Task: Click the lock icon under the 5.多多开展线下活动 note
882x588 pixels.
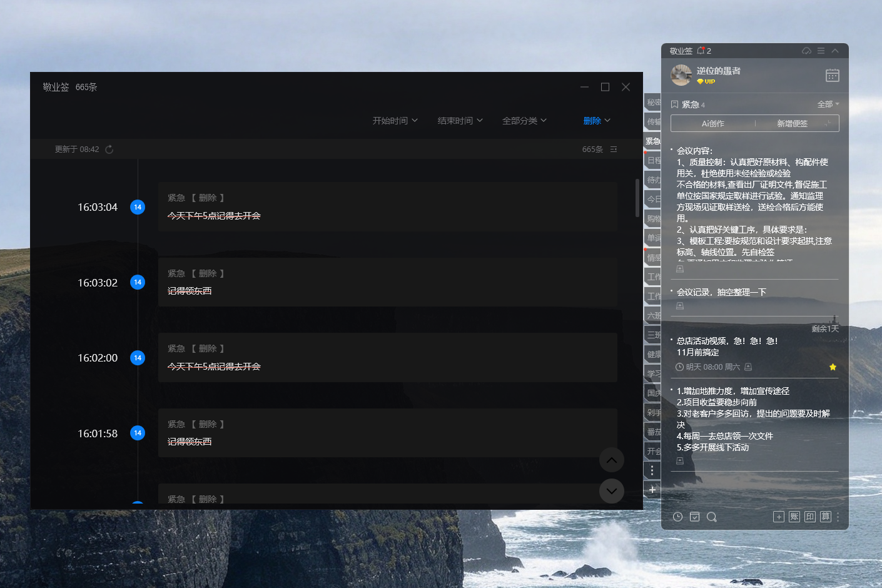Action: coord(680,461)
